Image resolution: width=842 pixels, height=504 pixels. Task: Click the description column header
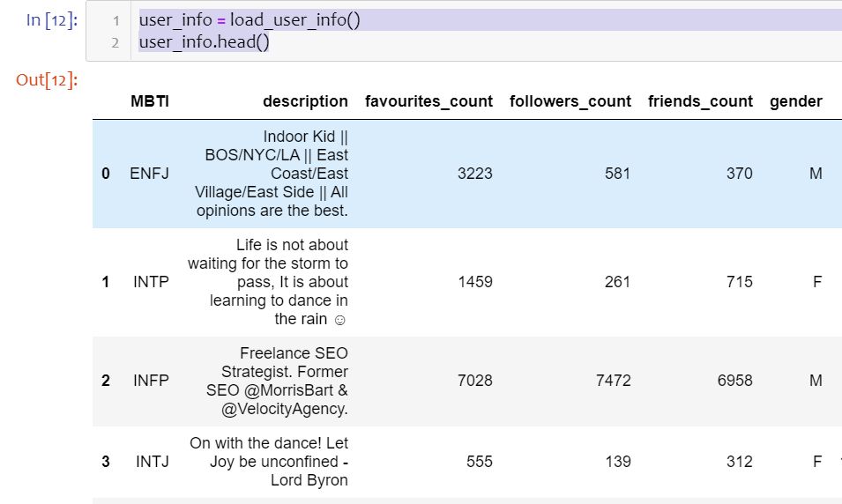tap(306, 101)
